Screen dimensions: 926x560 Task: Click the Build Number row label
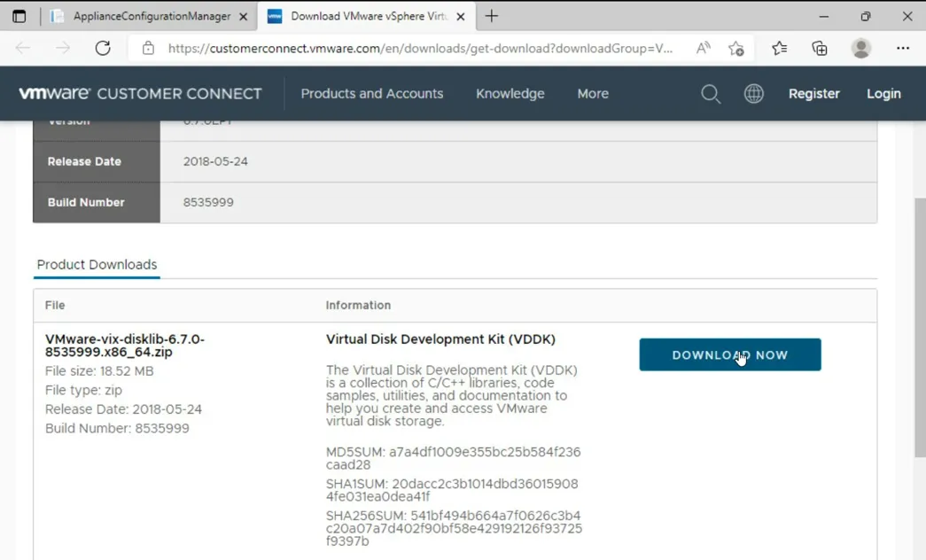coord(86,202)
